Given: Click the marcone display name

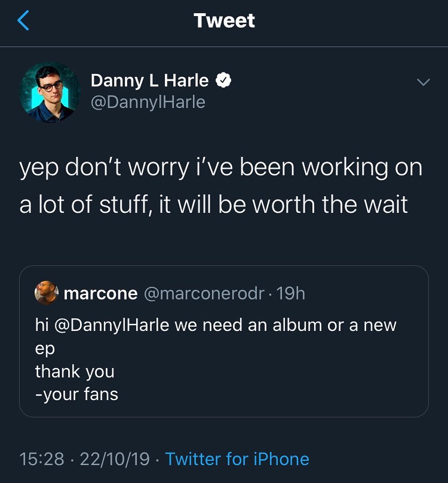Looking at the screenshot, I should [x=101, y=293].
